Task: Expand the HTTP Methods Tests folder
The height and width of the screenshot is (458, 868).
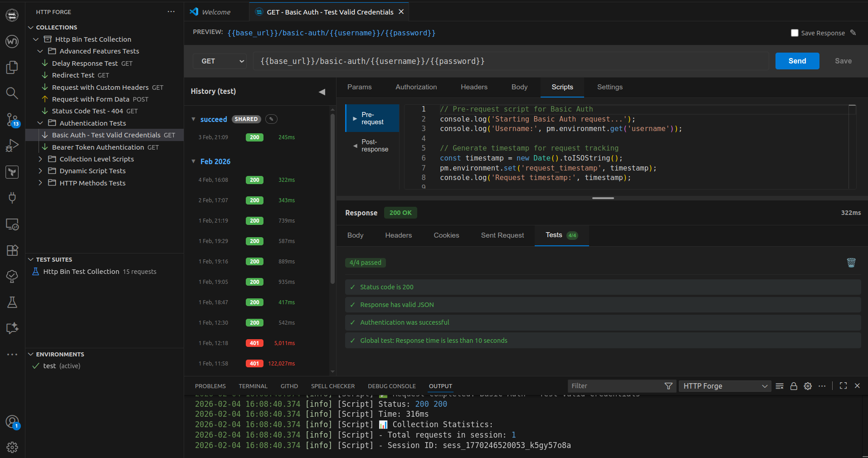Action: click(x=40, y=183)
